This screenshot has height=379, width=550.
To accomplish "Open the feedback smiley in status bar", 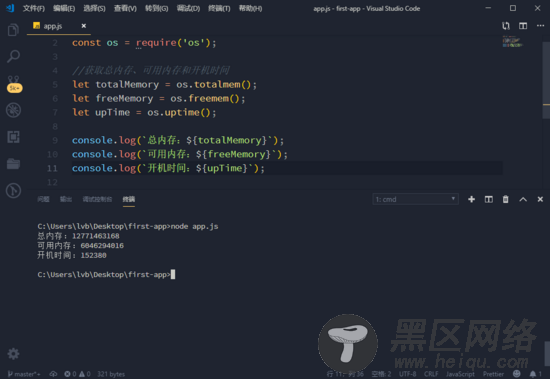I will pos(517,373).
